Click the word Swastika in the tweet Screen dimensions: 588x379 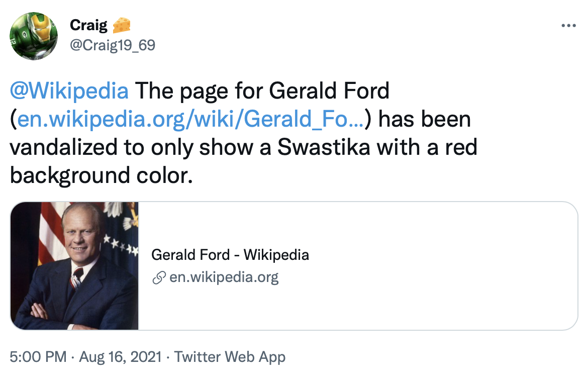(x=324, y=147)
